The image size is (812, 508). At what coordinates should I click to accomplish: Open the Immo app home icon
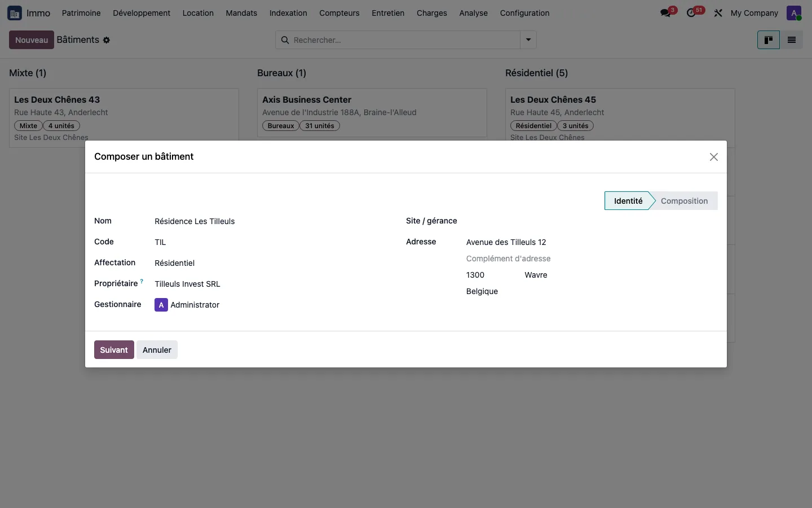pos(15,13)
